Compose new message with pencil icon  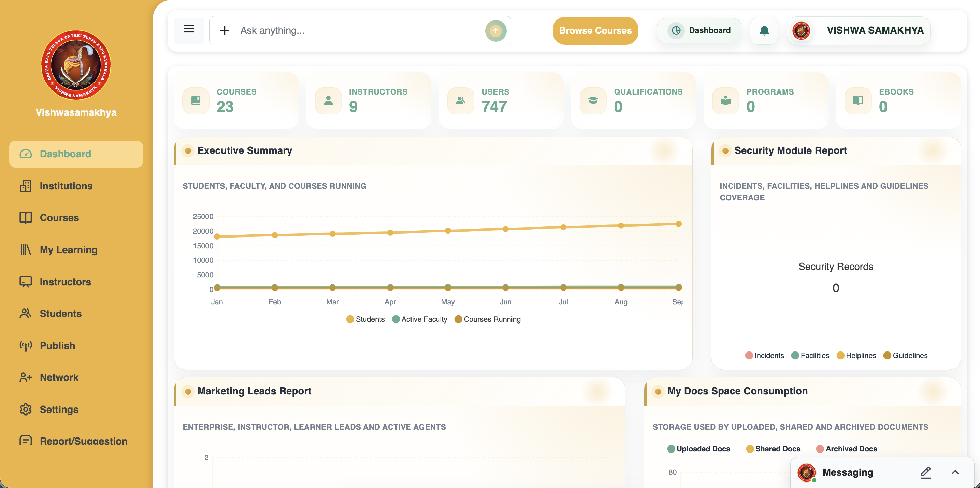[x=925, y=472]
